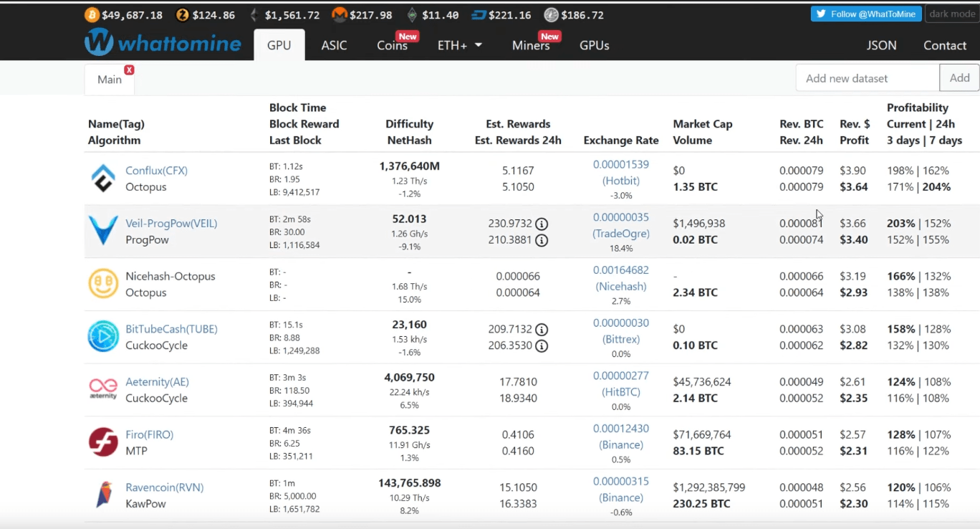This screenshot has height=529, width=980.
Task: Open Nicehash 0.00164682 exchange rate link
Action: click(x=621, y=278)
